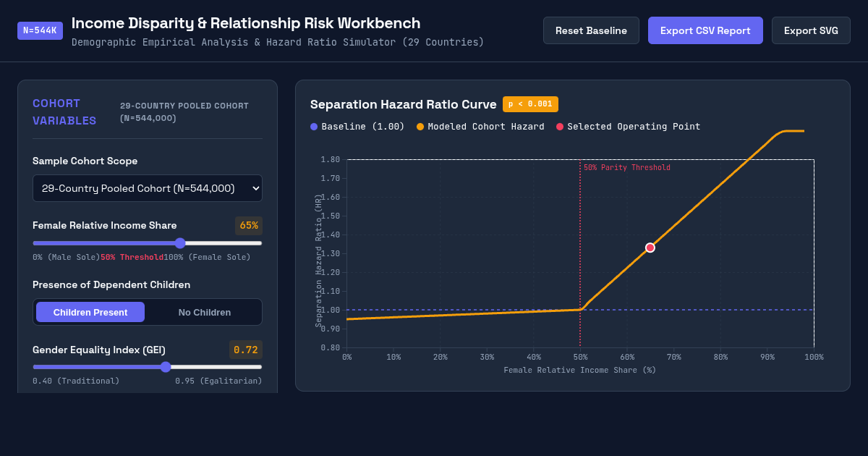The image size is (868, 456).
Task: Click the N=544K badge
Action: click(x=41, y=30)
